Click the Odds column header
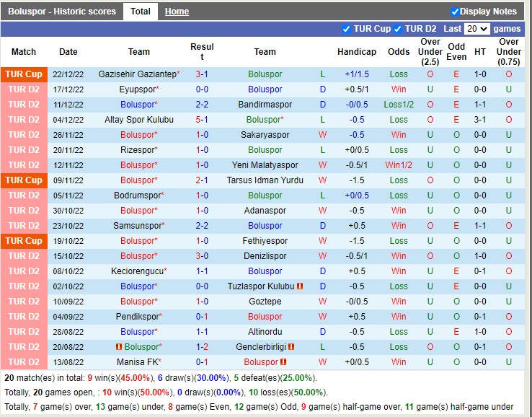The height and width of the screenshot is (417, 532). coord(399,52)
